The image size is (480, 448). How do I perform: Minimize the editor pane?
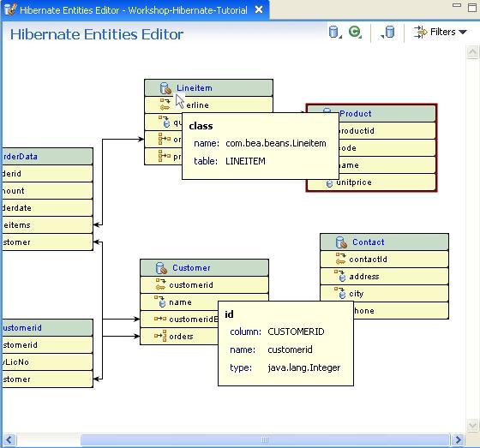(457, 5)
